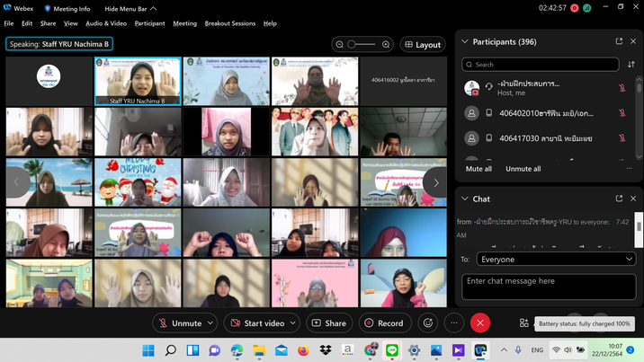This screenshot has width=644, height=362.
Task: Open the Everyone recipient dropdown
Action: (554, 259)
